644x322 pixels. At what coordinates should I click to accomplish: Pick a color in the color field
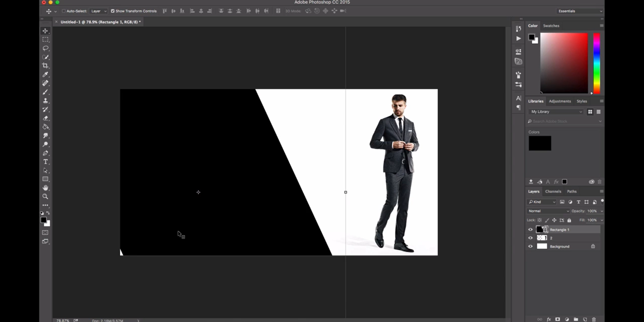coord(564,63)
